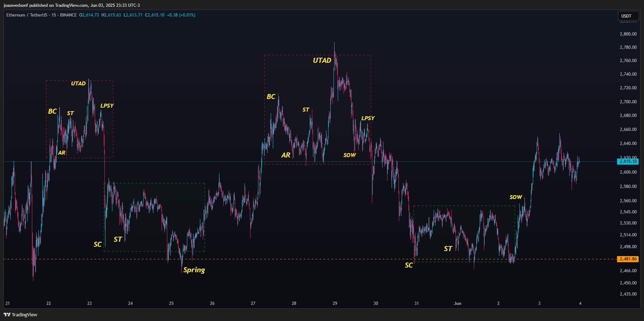Click the Jun label on the time axis
Screen dimensions: 644x321
tap(457, 303)
